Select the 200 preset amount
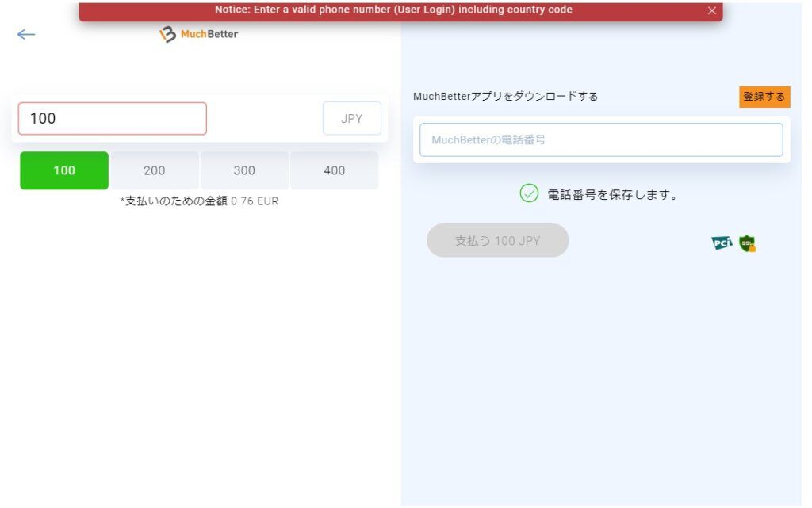Viewport: 812px width, 508px height. coord(155,170)
